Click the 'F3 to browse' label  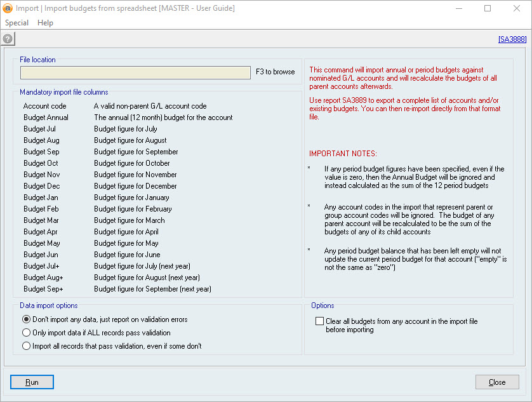(275, 72)
